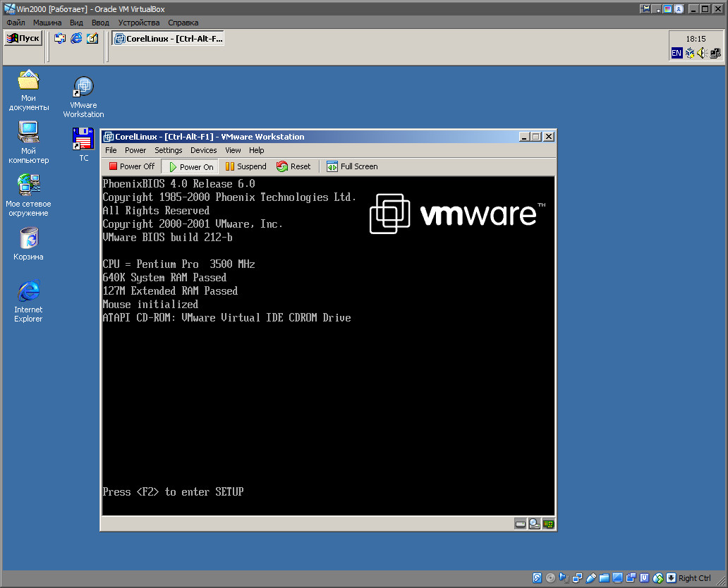
Task: Click VirtualBox recording indicator
Action: pyautogui.click(x=631, y=578)
